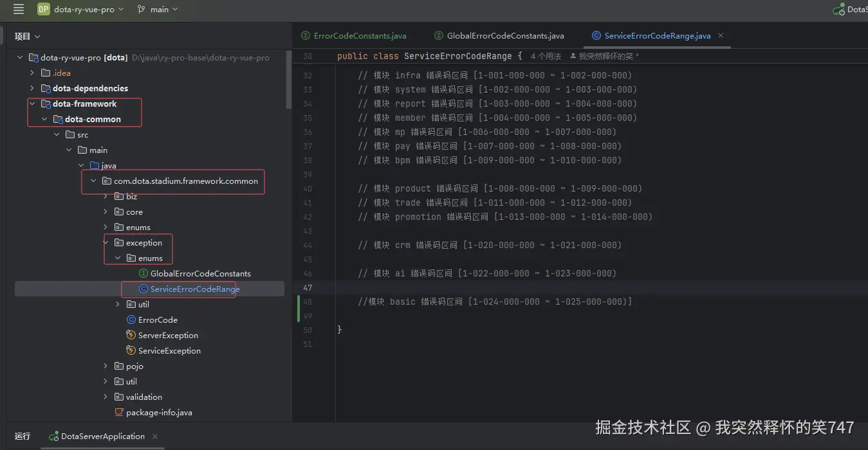Click the '4 个用法' usages hint

click(x=546, y=57)
